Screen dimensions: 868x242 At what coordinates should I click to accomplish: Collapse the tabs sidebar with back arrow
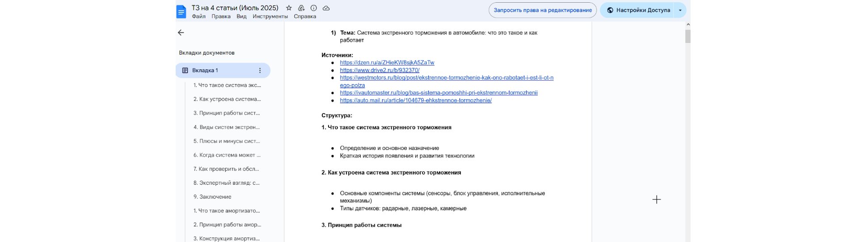[181, 33]
